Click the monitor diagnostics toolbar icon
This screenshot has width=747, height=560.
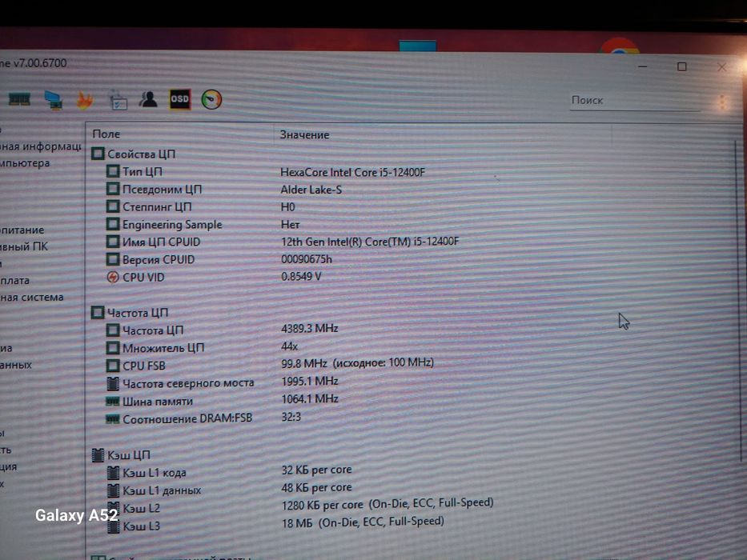pyautogui.click(x=53, y=100)
